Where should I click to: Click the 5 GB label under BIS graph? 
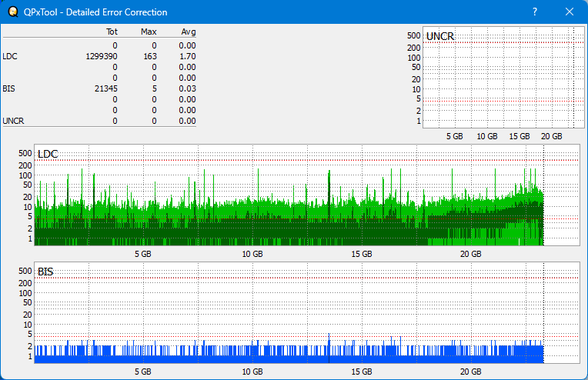(x=143, y=372)
